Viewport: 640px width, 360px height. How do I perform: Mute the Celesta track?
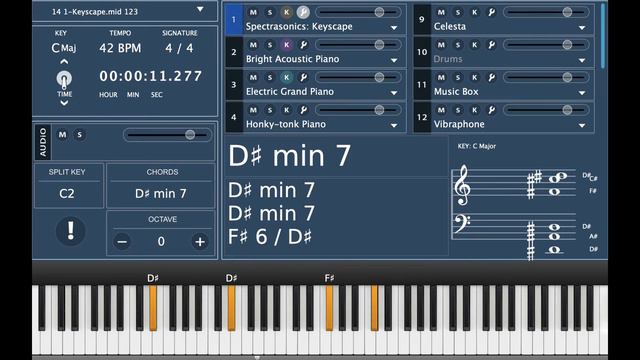pos(441,12)
